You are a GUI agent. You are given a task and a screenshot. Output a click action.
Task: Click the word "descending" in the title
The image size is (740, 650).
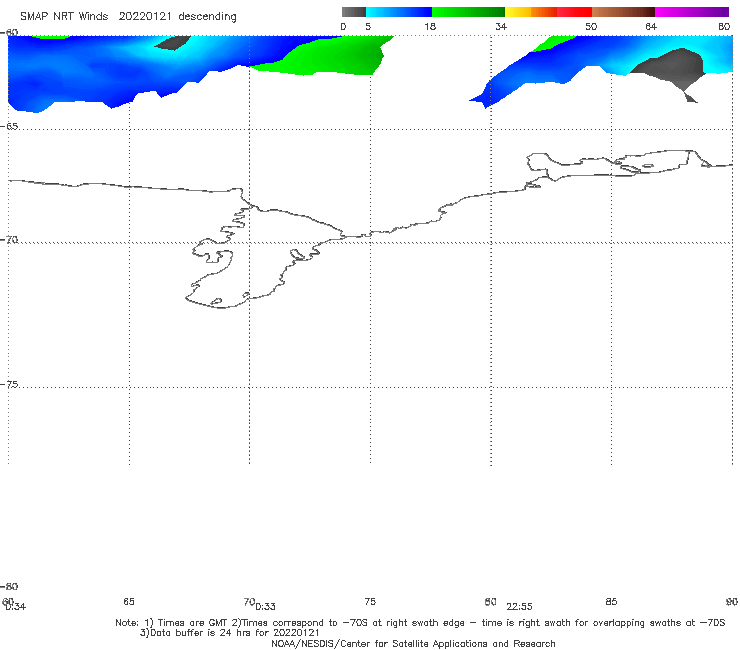coord(207,17)
